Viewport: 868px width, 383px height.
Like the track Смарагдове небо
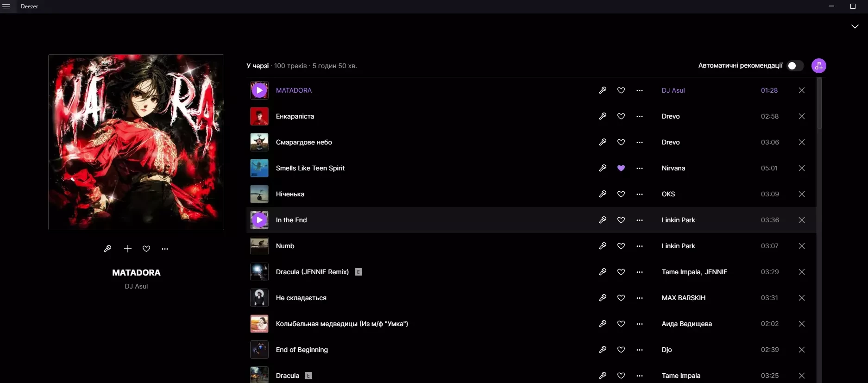(x=621, y=142)
